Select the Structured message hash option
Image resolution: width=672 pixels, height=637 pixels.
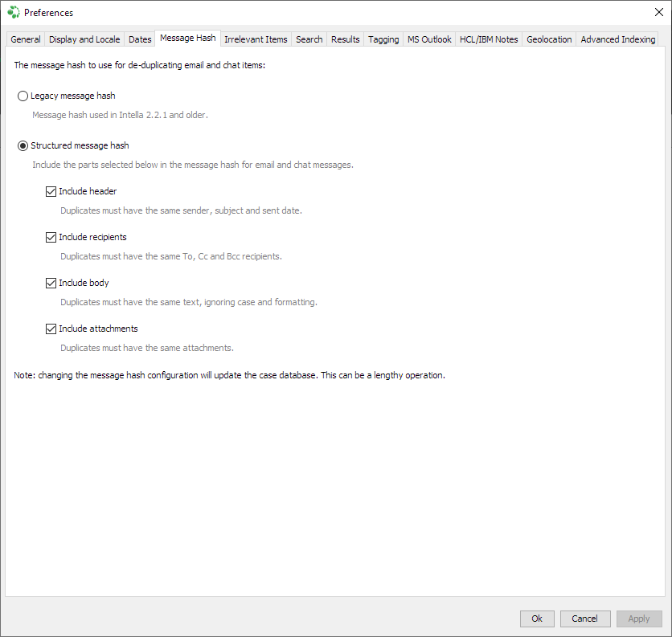coord(23,145)
